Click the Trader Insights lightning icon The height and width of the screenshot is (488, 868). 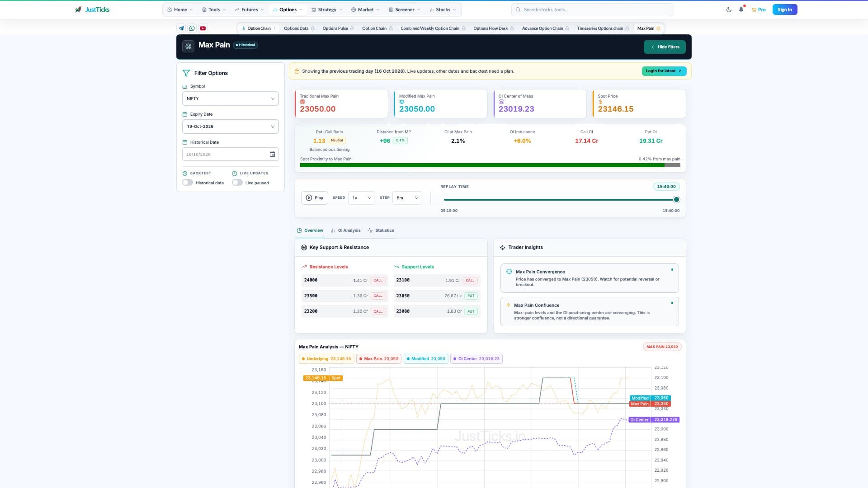click(502, 247)
